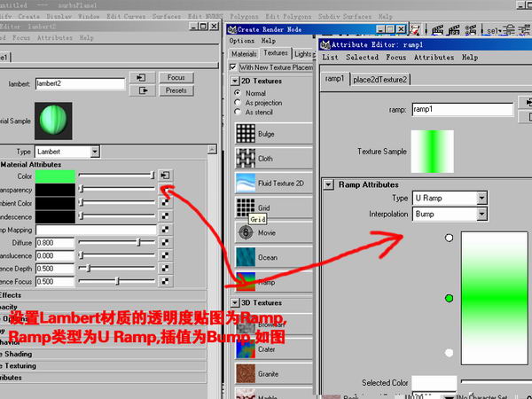Click the first clapperboard render icon in toolbar
The image size is (532, 399).
click(437, 30)
